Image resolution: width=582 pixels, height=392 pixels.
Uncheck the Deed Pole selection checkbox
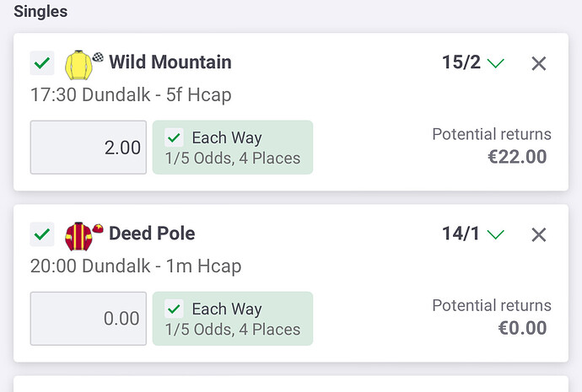[x=42, y=234]
